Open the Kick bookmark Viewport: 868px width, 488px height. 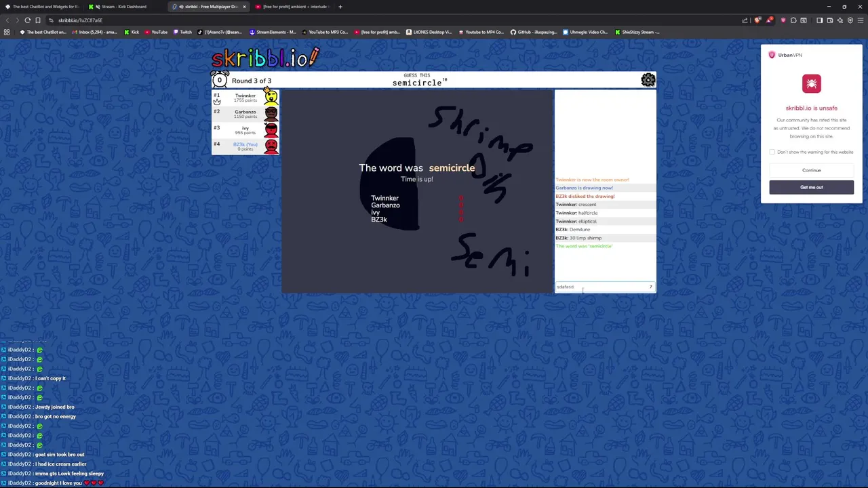click(x=132, y=32)
